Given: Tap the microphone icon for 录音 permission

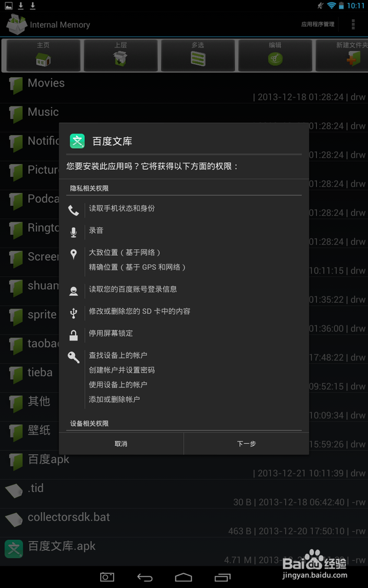Looking at the screenshot, I should (74, 232).
